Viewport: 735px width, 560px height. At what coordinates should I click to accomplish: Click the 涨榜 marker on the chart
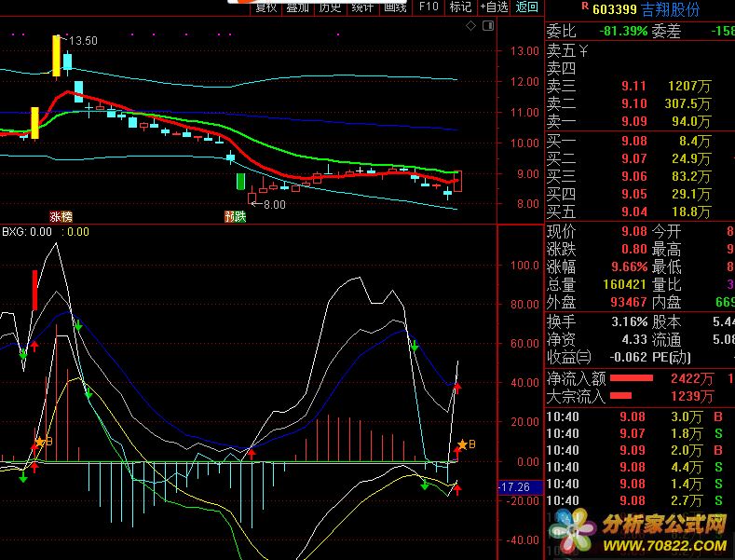pos(61,216)
